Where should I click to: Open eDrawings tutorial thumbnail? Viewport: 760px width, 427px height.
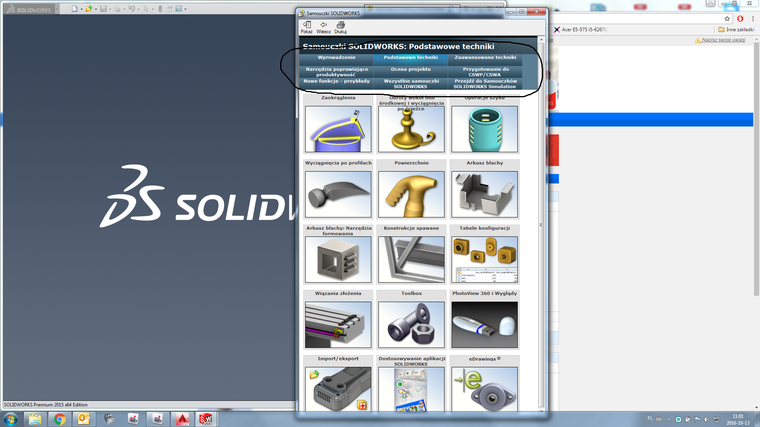[484, 389]
